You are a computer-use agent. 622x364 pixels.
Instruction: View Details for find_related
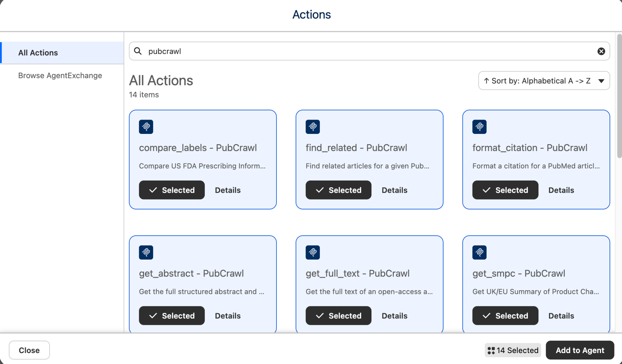click(395, 190)
